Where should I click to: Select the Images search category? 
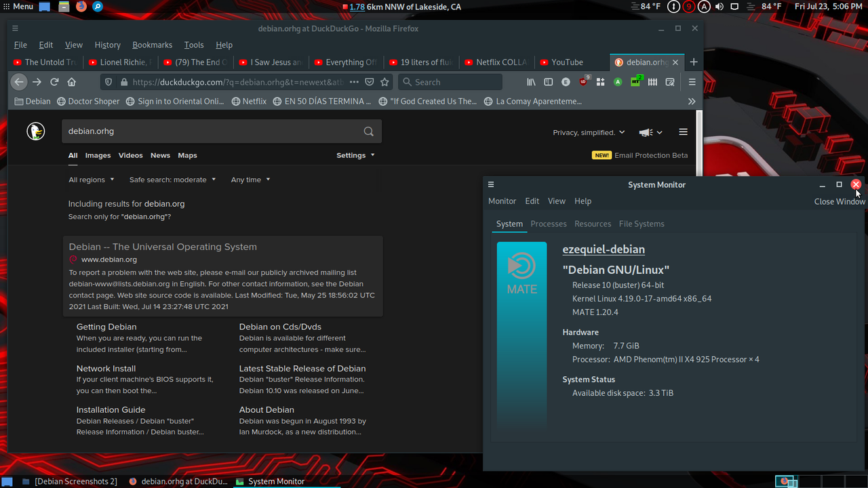click(x=98, y=155)
